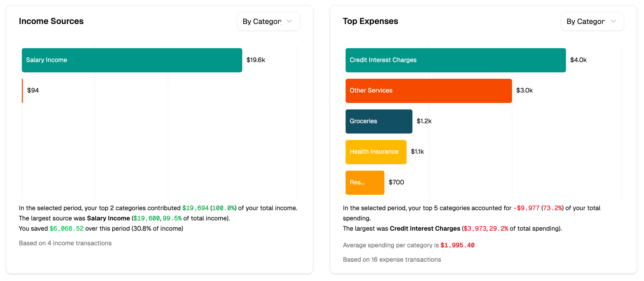Screen dimensions: 644x281
Task: Expand the chevron on Top Expenses filter
Action: [614, 21]
